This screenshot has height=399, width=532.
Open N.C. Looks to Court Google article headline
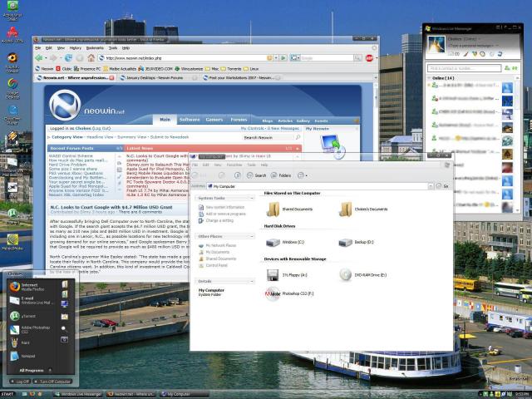click(111, 207)
